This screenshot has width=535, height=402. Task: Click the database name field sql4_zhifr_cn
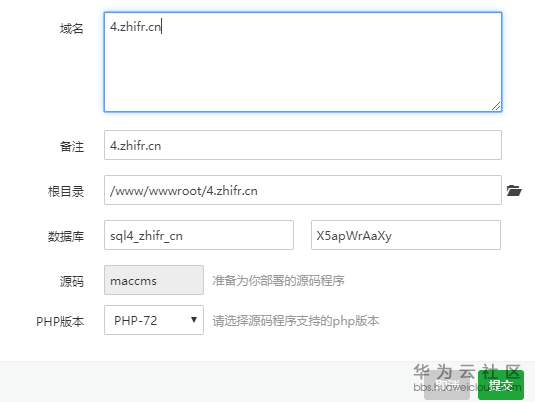pos(199,235)
